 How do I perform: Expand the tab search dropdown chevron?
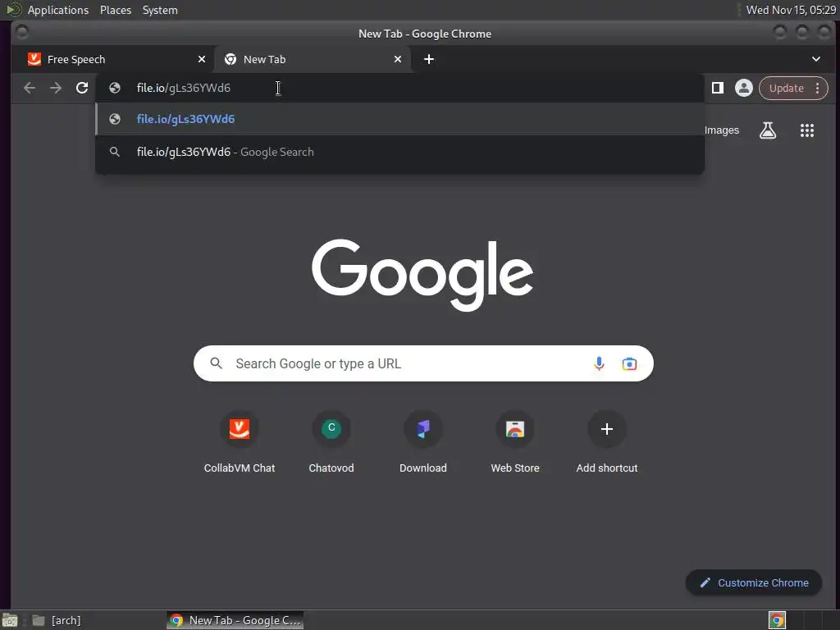point(816,59)
